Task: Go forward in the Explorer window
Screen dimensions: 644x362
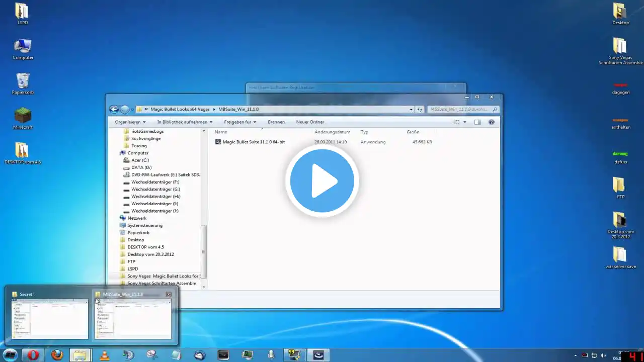Action: [x=125, y=109]
